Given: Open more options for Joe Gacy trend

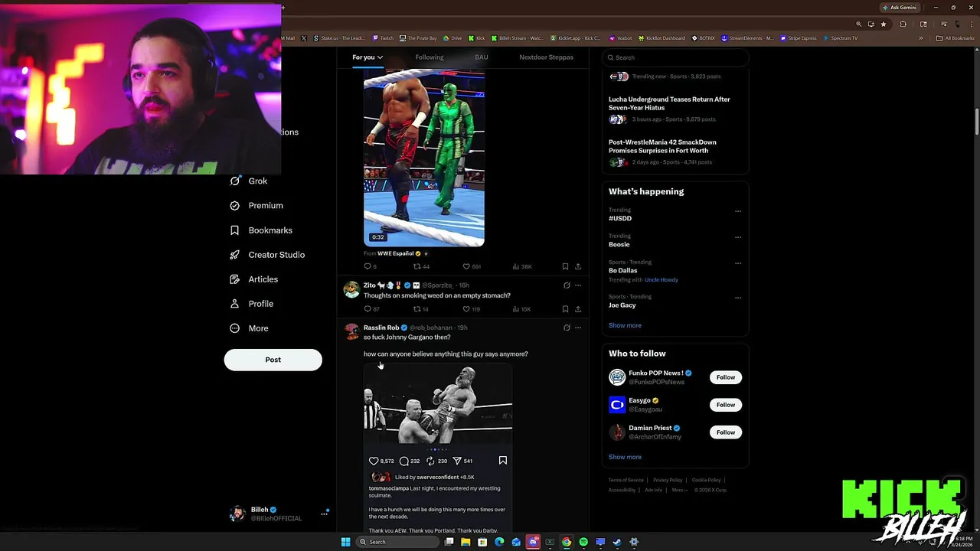Looking at the screenshot, I should pos(738,298).
